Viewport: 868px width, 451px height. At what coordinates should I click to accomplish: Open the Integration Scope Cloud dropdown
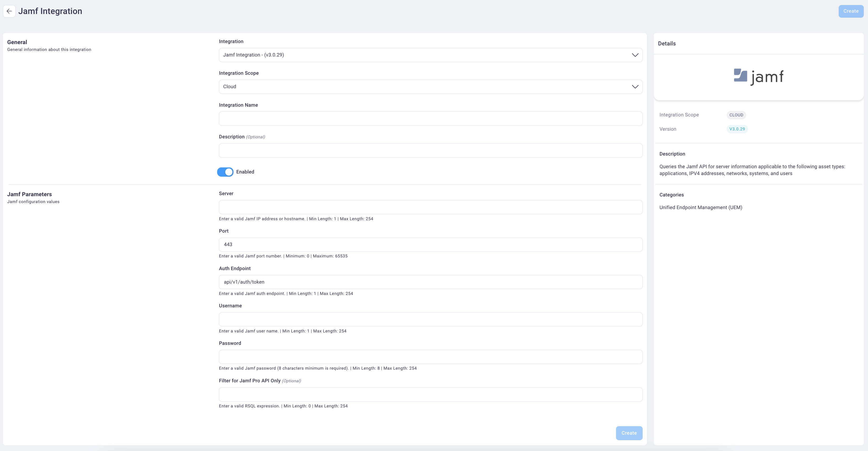click(430, 87)
